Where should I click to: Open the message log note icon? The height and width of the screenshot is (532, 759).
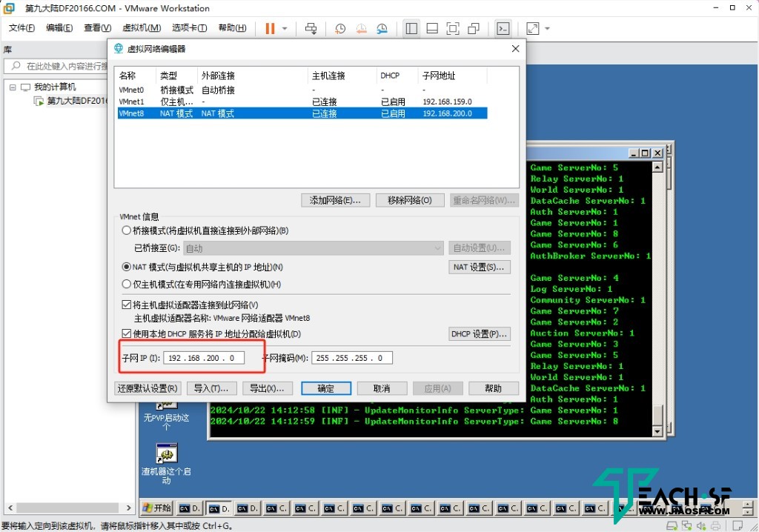pos(738,526)
